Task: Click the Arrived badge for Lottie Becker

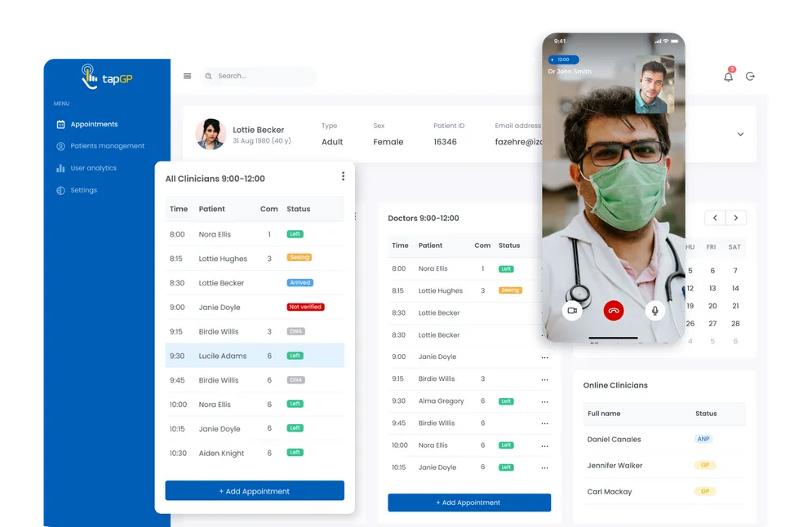Action: coord(300,282)
